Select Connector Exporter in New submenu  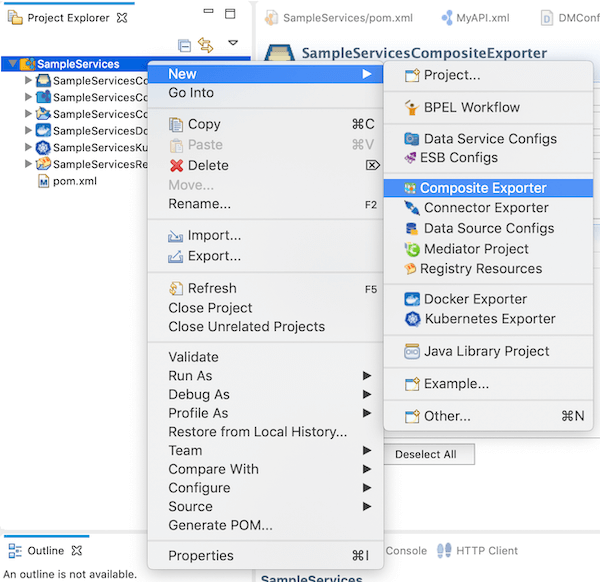click(x=488, y=208)
